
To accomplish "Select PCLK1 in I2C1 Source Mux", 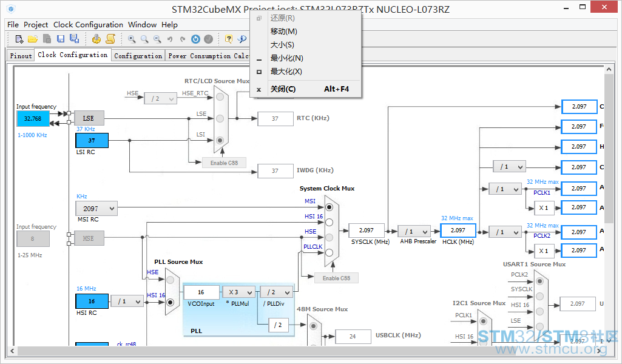I will click(483, 322).
